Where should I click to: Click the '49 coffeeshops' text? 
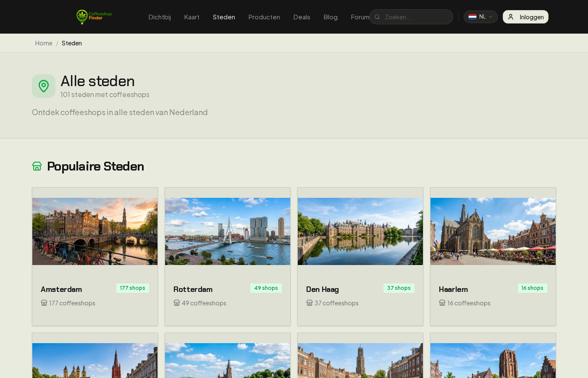204,303
